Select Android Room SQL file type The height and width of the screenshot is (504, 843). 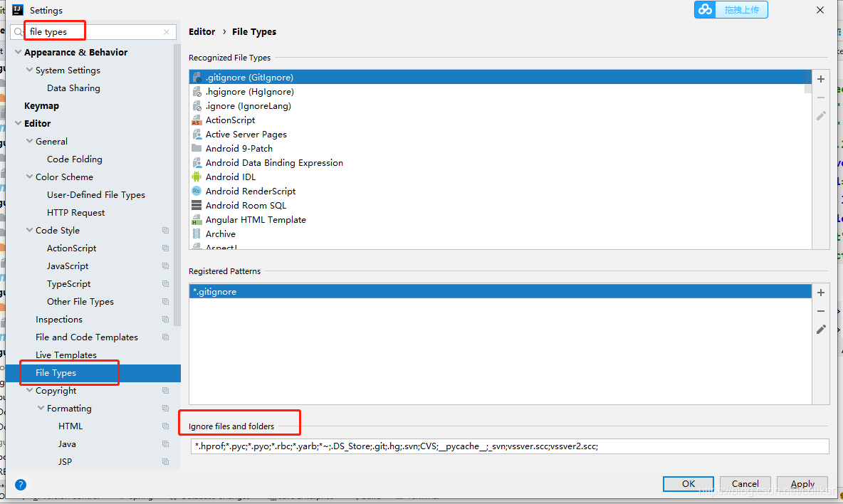[246, 205]
